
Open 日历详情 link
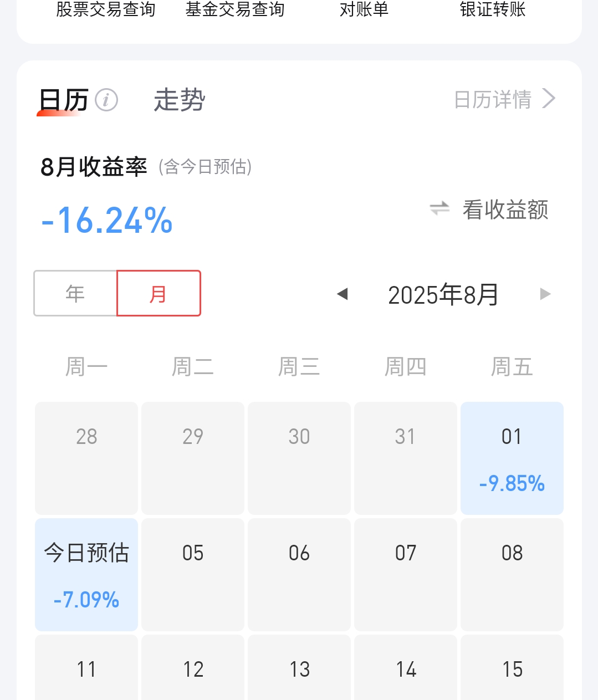(x=493, y=100)
